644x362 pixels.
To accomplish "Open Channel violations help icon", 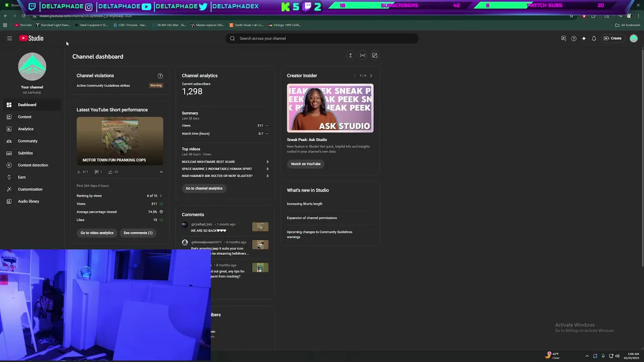I will pos(160,76).
